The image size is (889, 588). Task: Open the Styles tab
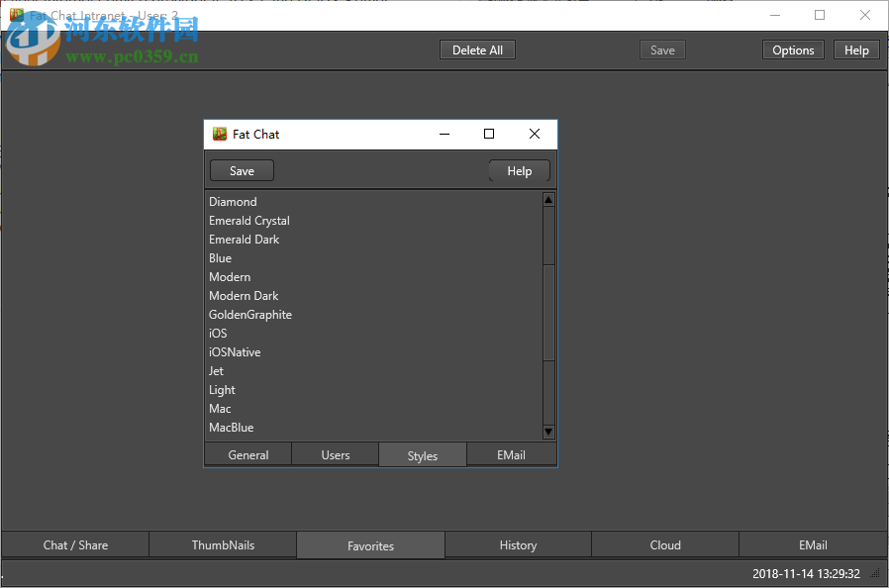[423, 455]
